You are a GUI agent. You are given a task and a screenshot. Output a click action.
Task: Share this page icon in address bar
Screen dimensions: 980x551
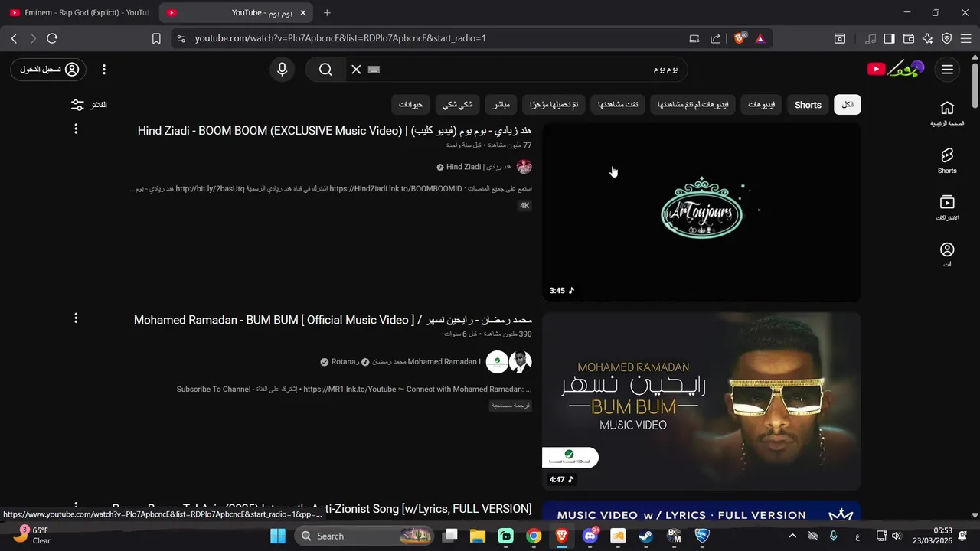[x=716, y=38]
